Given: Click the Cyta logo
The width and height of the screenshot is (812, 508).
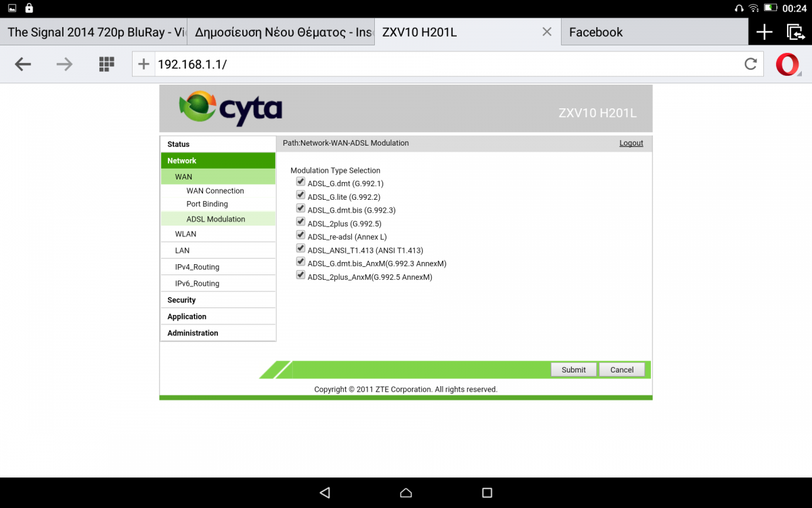Looking at the screenshot, I should [231, 108].
